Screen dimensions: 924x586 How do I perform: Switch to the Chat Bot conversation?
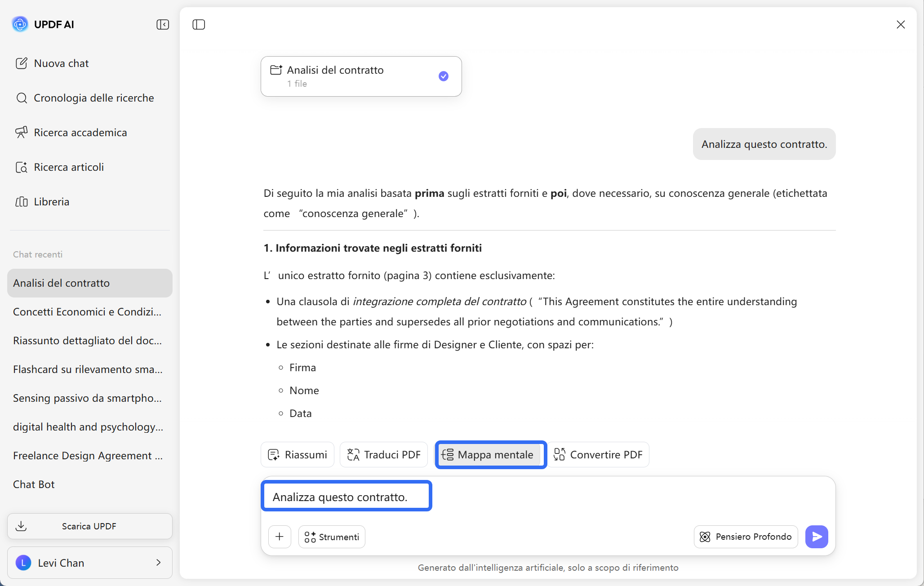34,484
